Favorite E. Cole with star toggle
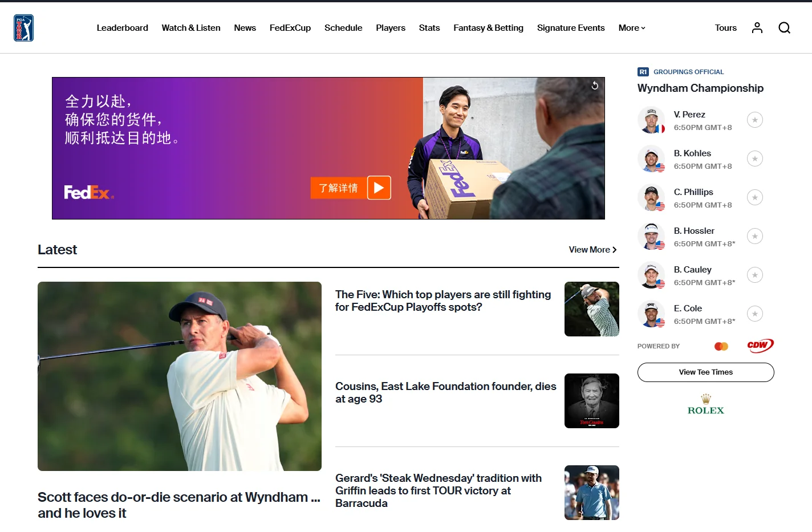The image size is (812, 532). click(755, 314)
